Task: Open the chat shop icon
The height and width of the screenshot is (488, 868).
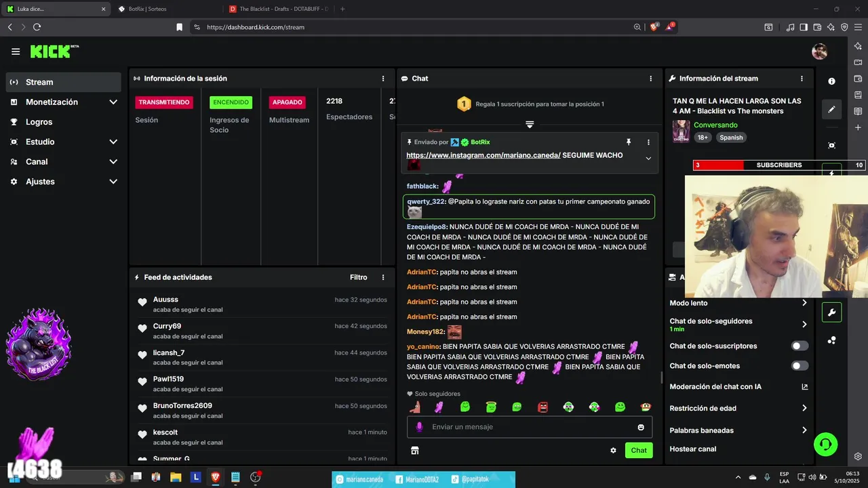Action: click(415, 450)
